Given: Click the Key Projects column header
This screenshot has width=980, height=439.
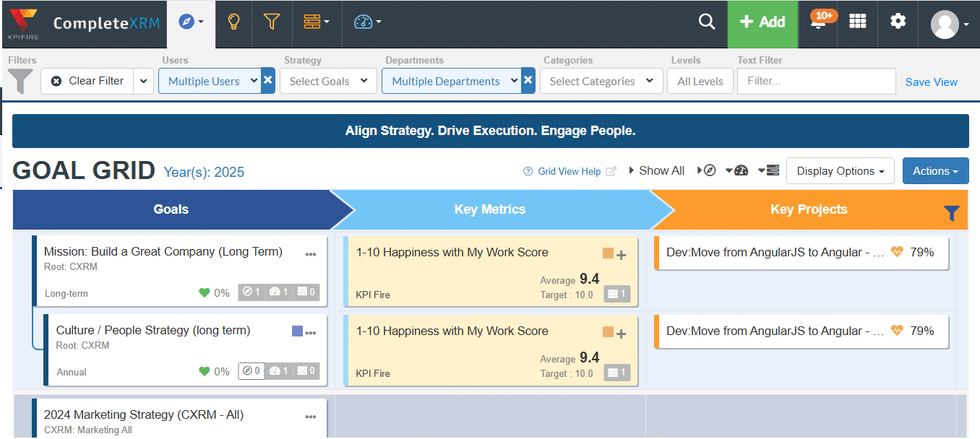Looking at the screenshot, I should pos(809,209).
